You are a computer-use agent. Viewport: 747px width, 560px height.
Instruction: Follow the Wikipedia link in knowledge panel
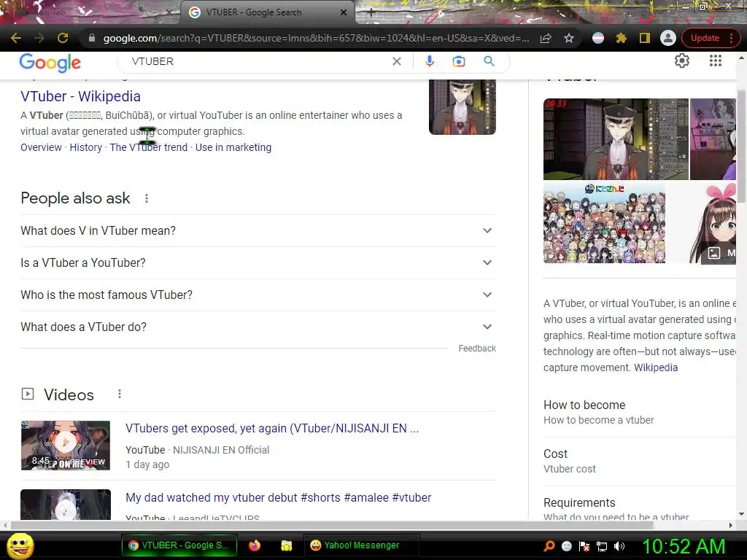point(656,367)
